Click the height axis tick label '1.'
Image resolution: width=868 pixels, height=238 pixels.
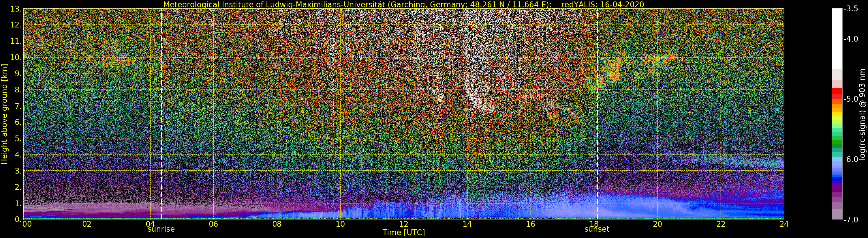pos(18,203)
